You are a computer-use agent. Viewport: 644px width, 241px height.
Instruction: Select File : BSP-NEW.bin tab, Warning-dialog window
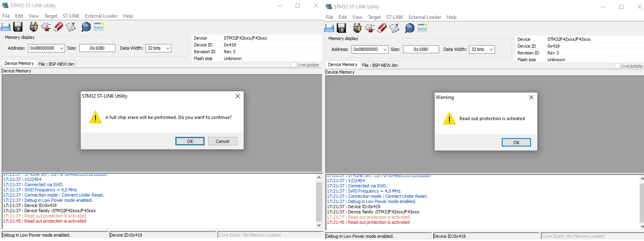click(380, 65)
